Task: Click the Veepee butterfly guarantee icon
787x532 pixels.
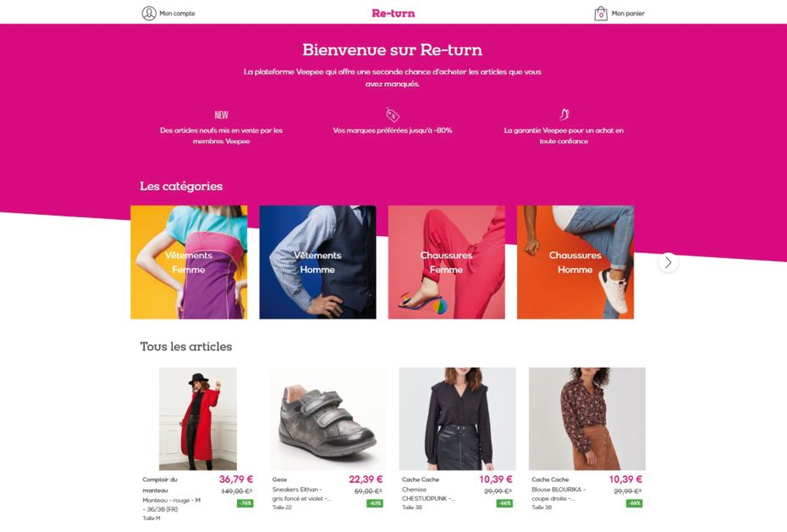Action: pos(564,114)
